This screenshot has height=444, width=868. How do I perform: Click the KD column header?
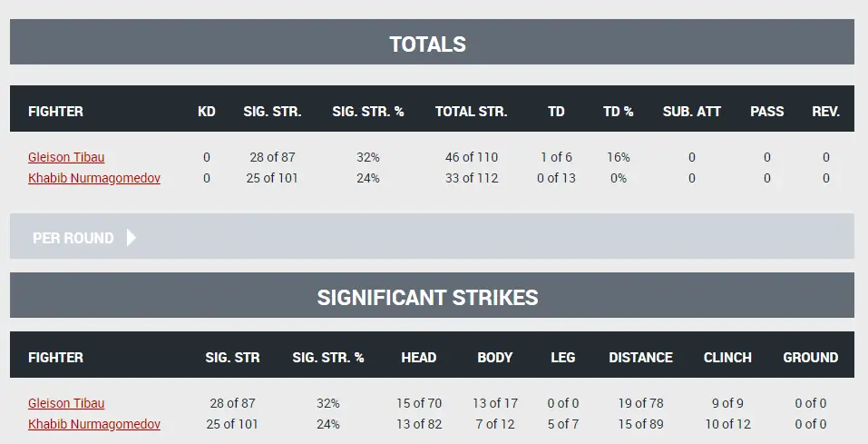[x=207, y=112]
